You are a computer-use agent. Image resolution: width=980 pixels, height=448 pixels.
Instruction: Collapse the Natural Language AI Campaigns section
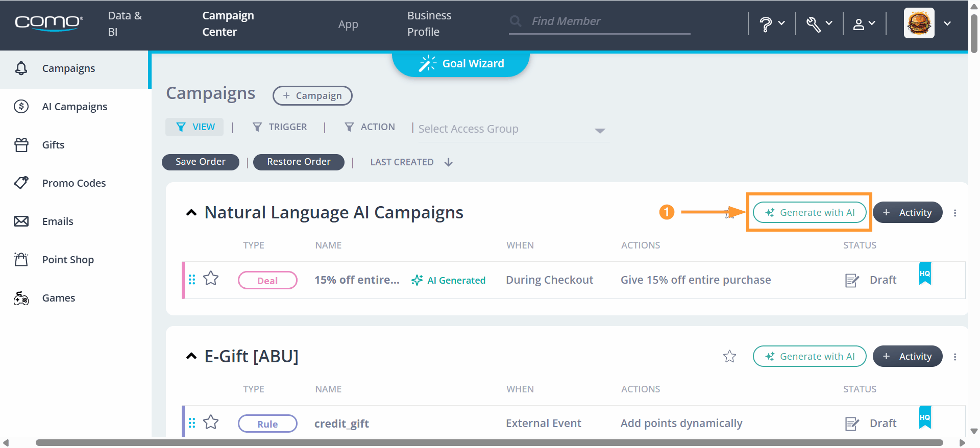click(x=191, y=212)
